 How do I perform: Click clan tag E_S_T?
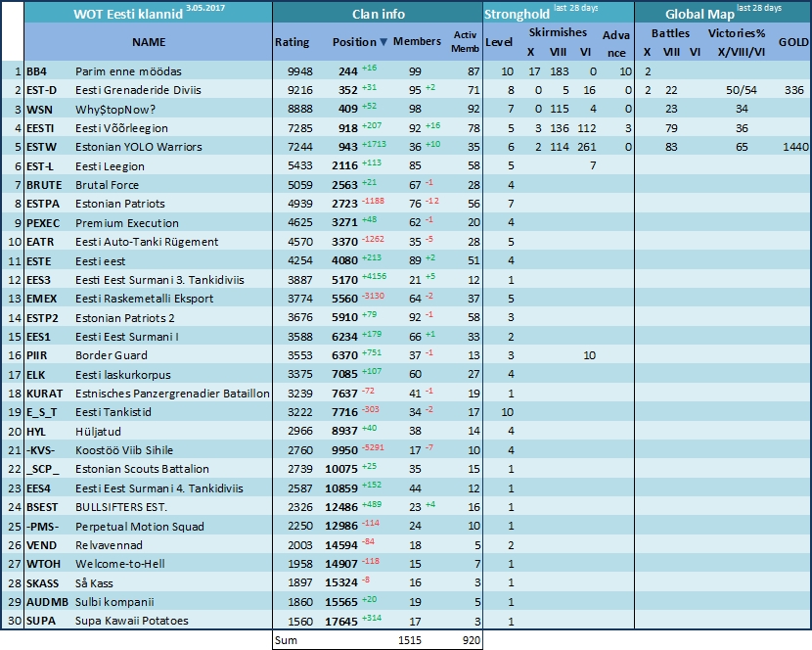(41, 412)
